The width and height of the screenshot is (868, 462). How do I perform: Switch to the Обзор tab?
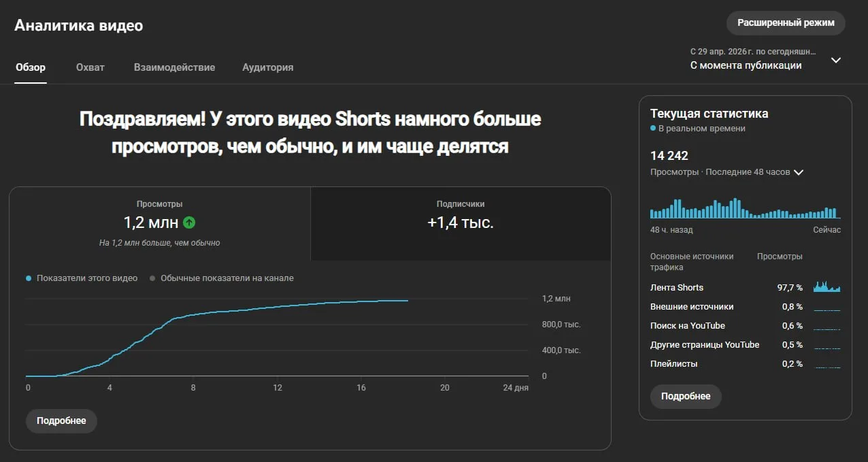[31, 67]
